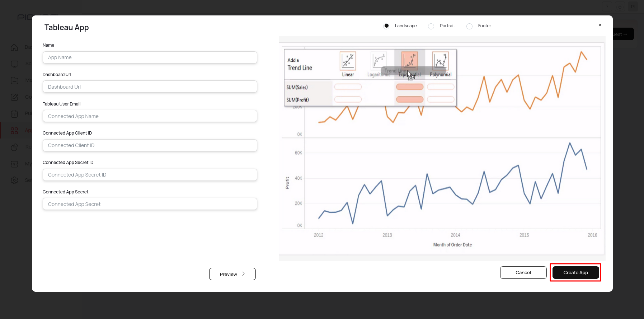644x319 pixels.
Task: Click the Preview button with chevron
Action: click(232, 274)
